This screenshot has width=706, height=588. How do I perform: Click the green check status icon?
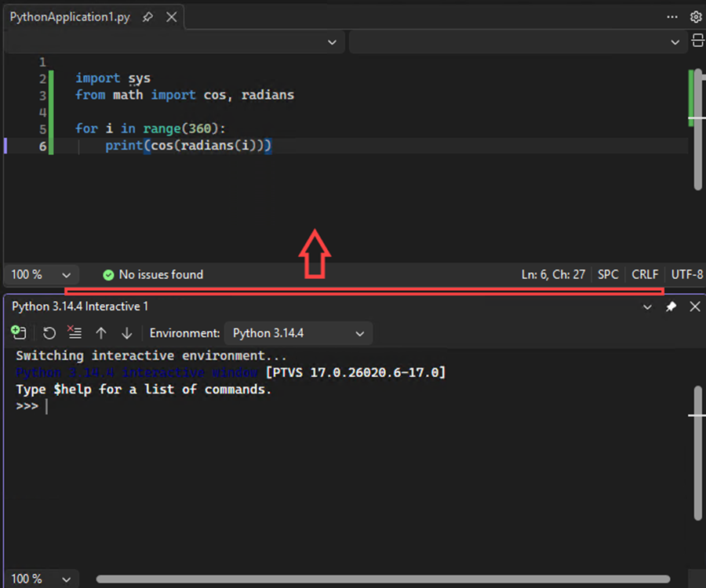[108, 274]
